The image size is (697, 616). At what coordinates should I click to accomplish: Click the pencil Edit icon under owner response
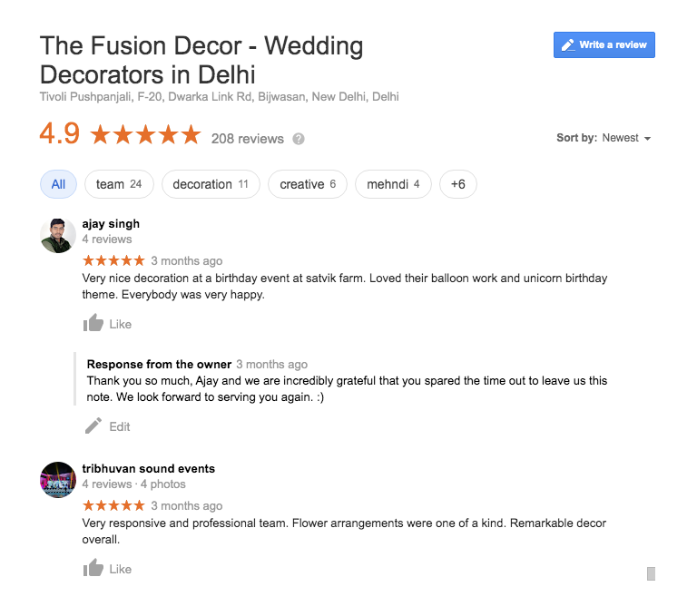(93, 426)
